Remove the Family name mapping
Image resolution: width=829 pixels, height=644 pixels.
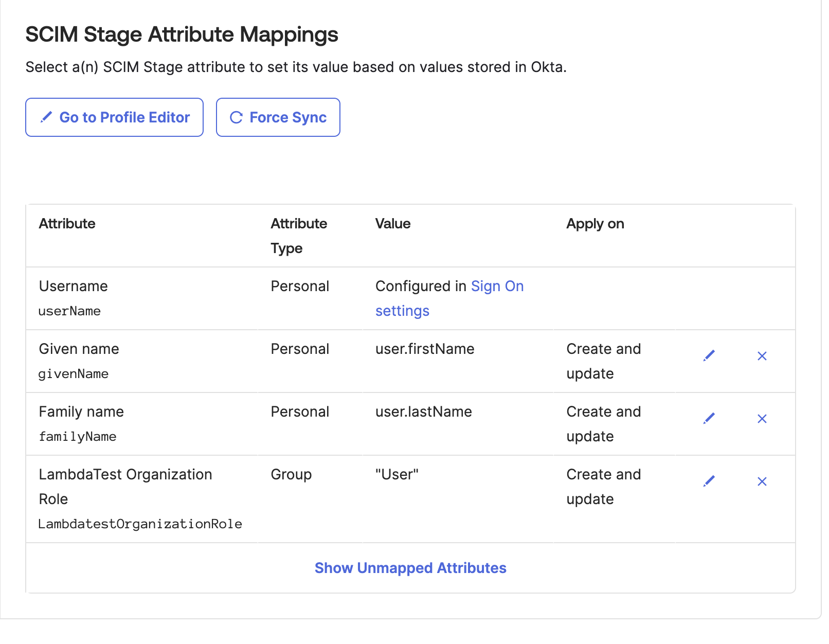pos(762,419)
